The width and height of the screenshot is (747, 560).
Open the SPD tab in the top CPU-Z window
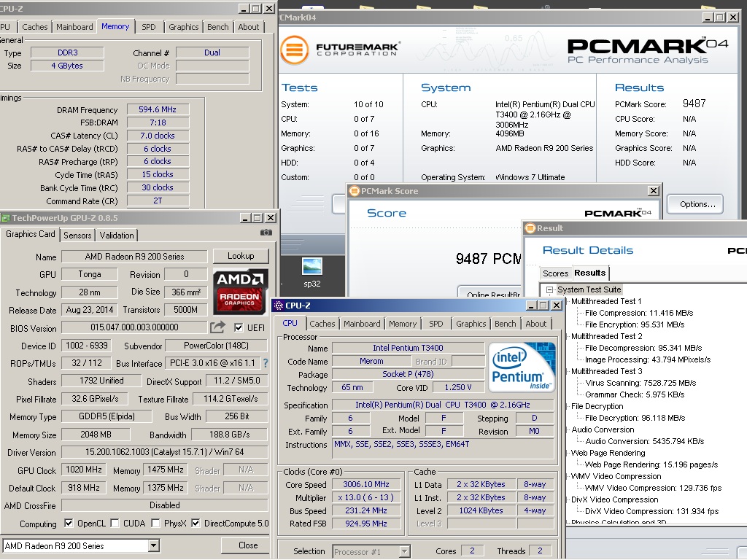[149, 27]
